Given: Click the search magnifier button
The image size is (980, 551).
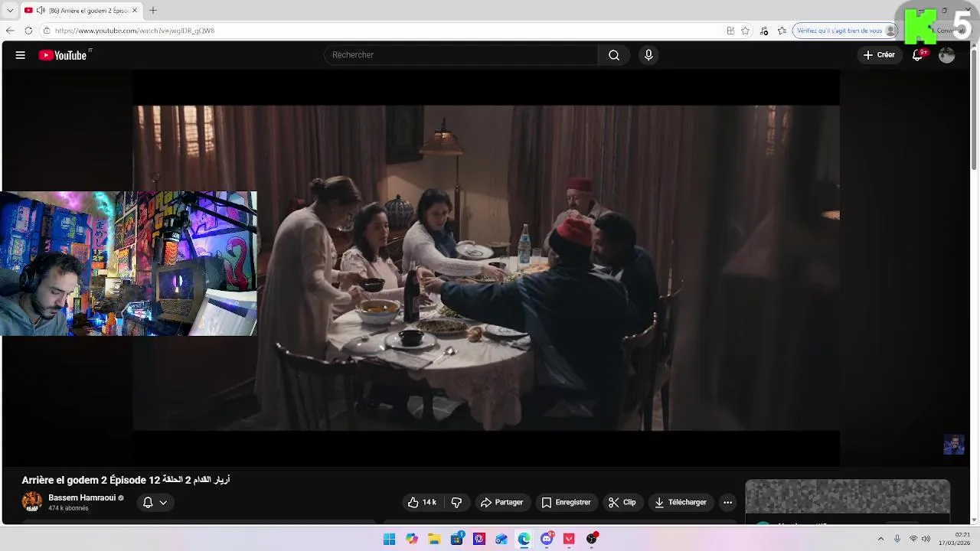Looking at the screenshot, I should click(614, 55).
